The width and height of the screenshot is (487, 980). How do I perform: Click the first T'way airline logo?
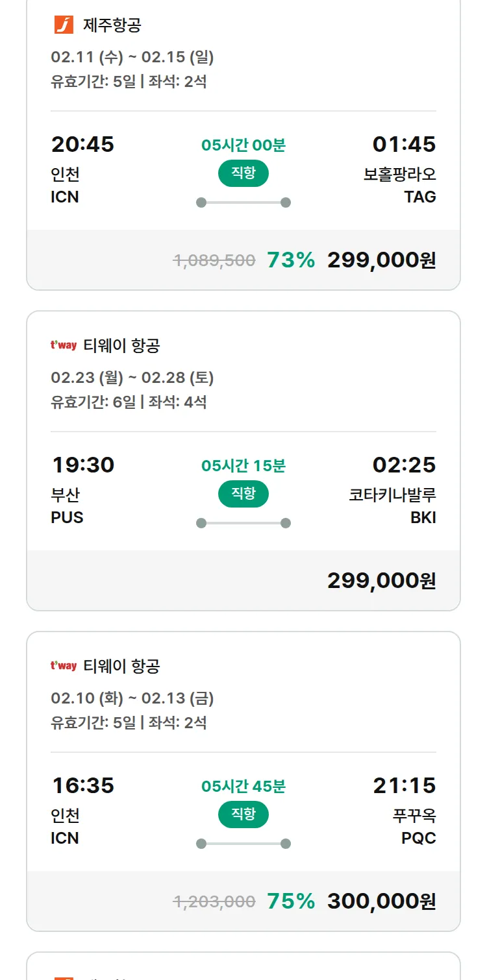click(64, 345)
